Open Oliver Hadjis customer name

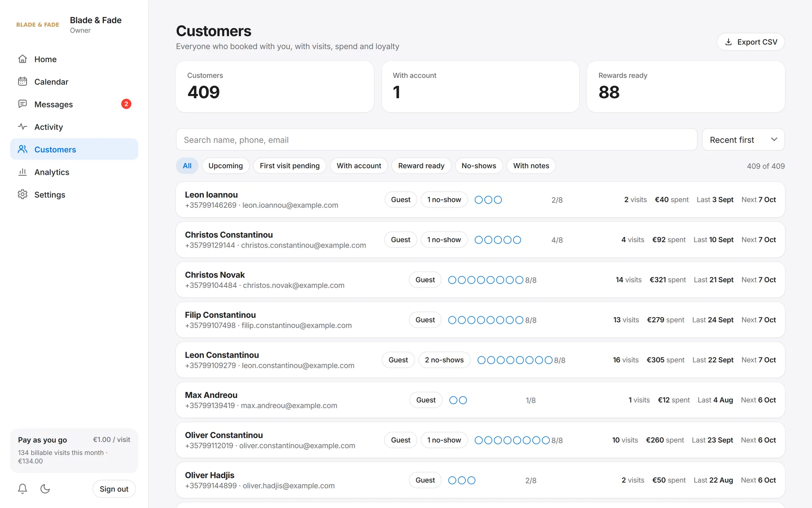(x=209, y=475)
